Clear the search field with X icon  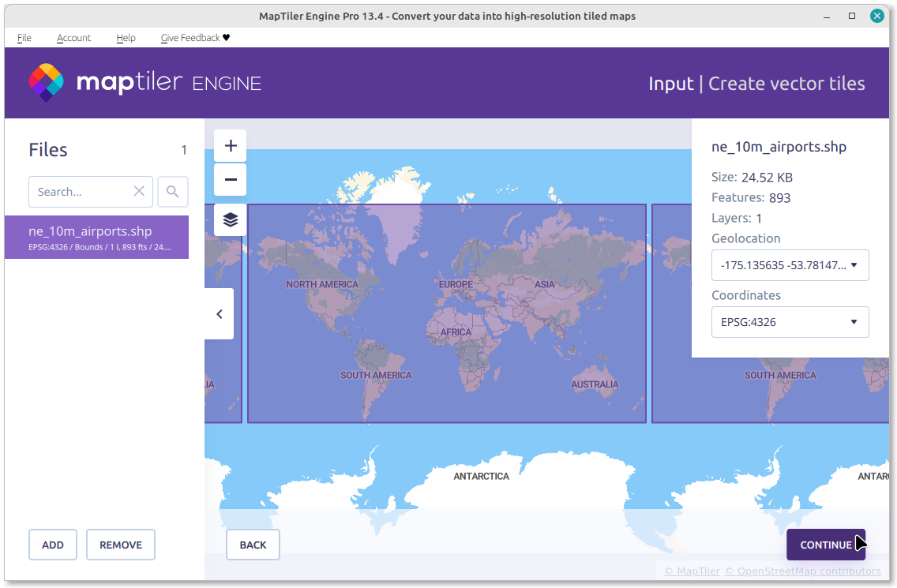pyautogui.click(x=139, y=192)
